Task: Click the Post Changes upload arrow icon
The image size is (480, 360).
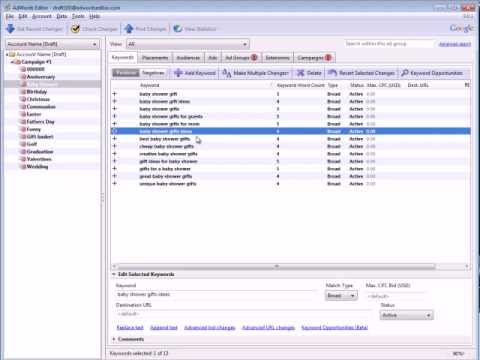Action: coord(129,29)
